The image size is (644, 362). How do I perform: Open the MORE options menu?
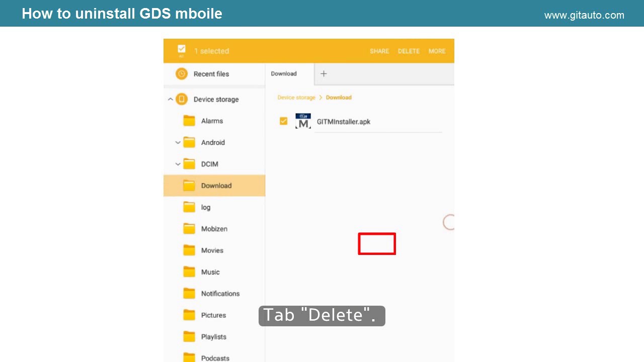click(437, 51)
